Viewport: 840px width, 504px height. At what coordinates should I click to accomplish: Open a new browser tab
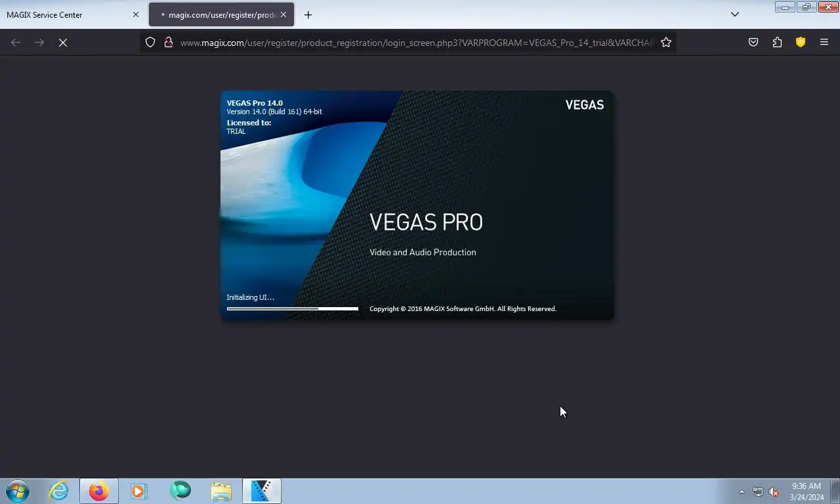click(x=308, y=14)
